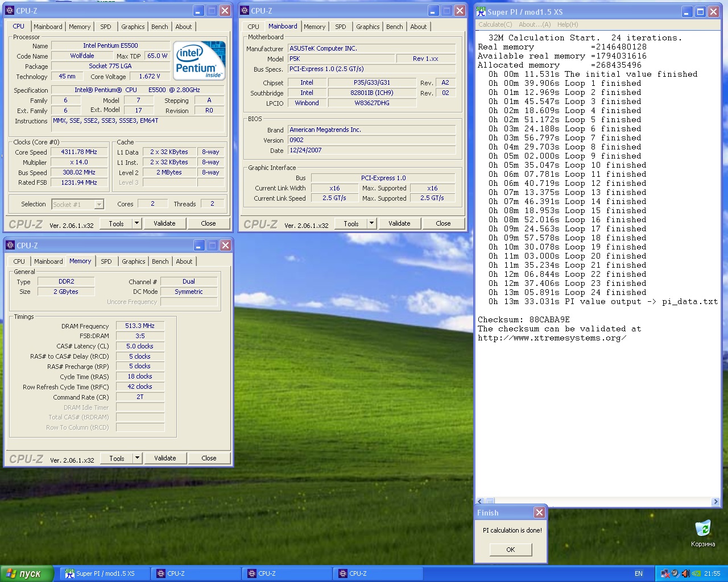This screenshot has height=582, width=728.
Task: Click the Cores count field showing 2
Action: (152, 203)
